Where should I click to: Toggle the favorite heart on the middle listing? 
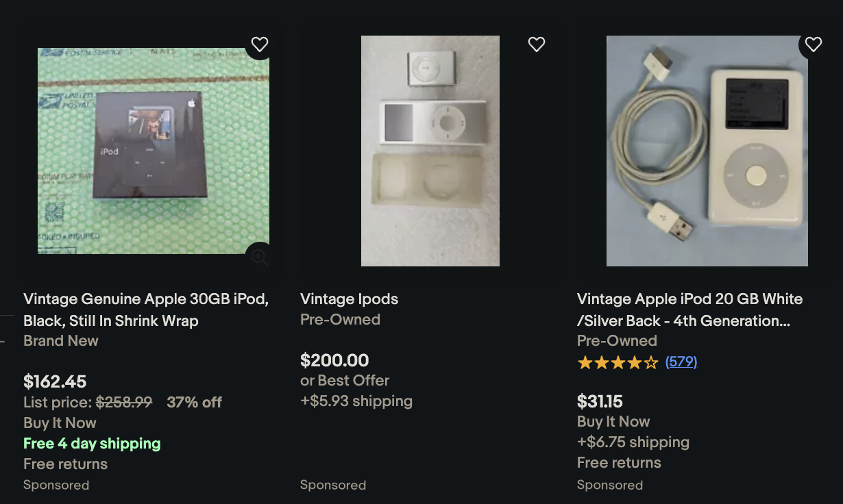[536, 44]
